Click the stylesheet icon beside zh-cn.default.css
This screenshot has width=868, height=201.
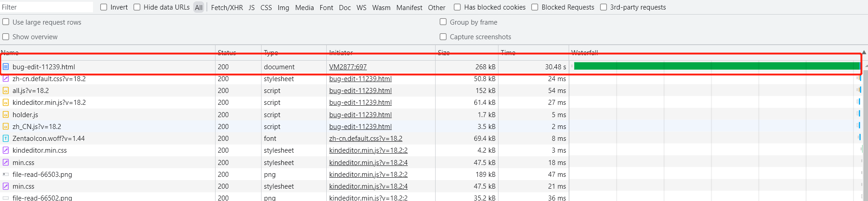click(5, 79)
